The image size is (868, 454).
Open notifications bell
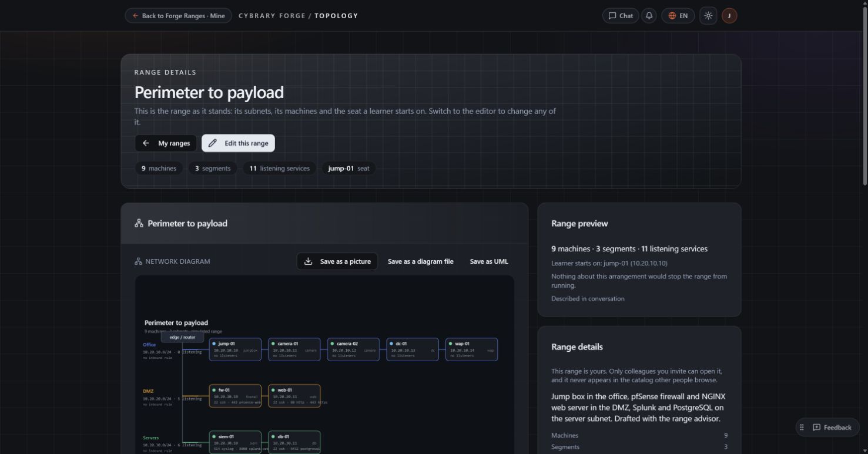pyautogui.click(x=649, y=16)
